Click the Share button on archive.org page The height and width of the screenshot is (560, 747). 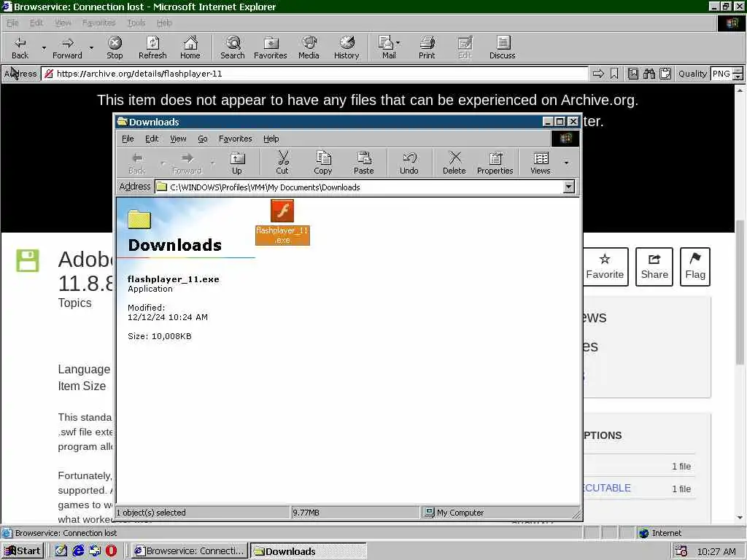click(x=654, y=267)
